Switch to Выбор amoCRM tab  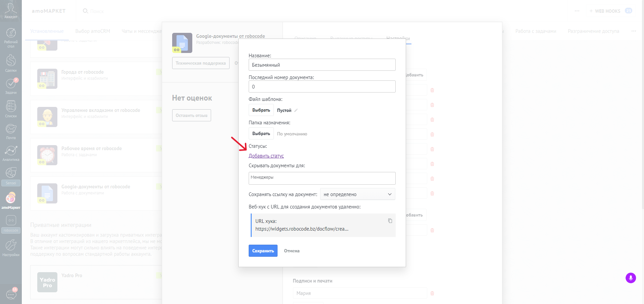click(93, 31)
